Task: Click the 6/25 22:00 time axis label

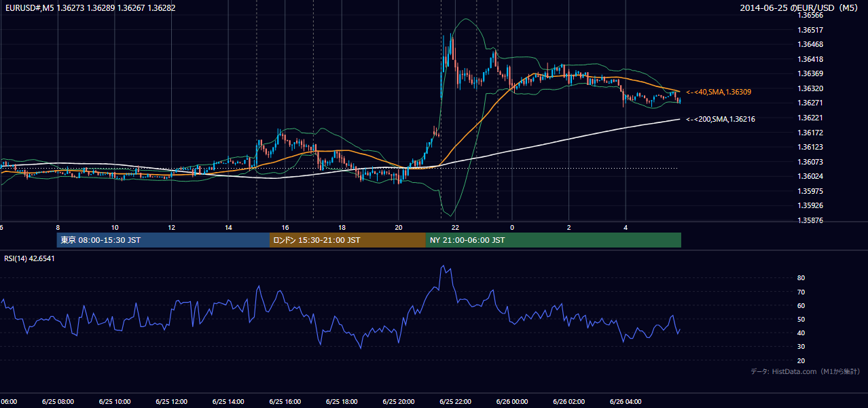Action: tap(455, 402)
